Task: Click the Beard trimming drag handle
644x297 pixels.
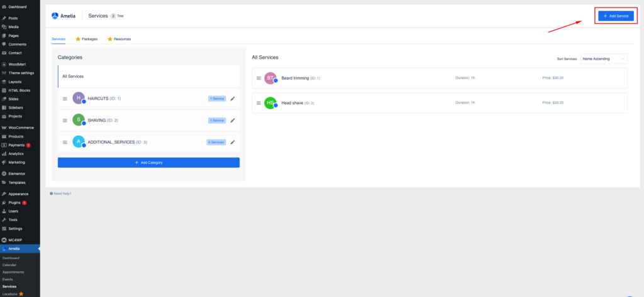Action: pyautogui.click(x=258, y=78)
